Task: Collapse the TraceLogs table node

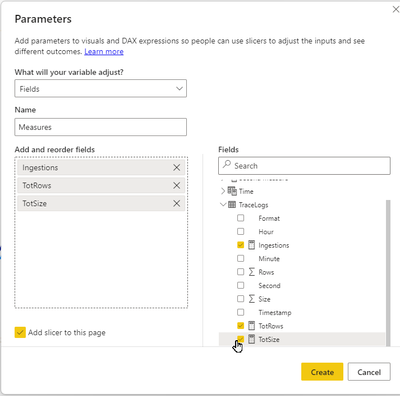Action: (223, 205)
